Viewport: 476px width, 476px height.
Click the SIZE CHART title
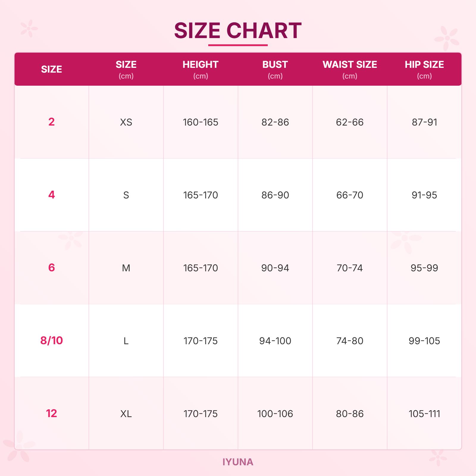[x=238, y=31]
